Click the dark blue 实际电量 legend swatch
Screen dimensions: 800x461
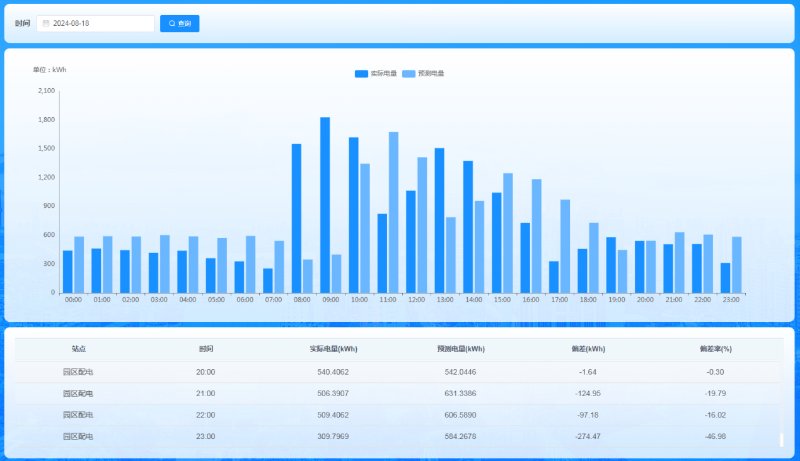tap(361, 73)
